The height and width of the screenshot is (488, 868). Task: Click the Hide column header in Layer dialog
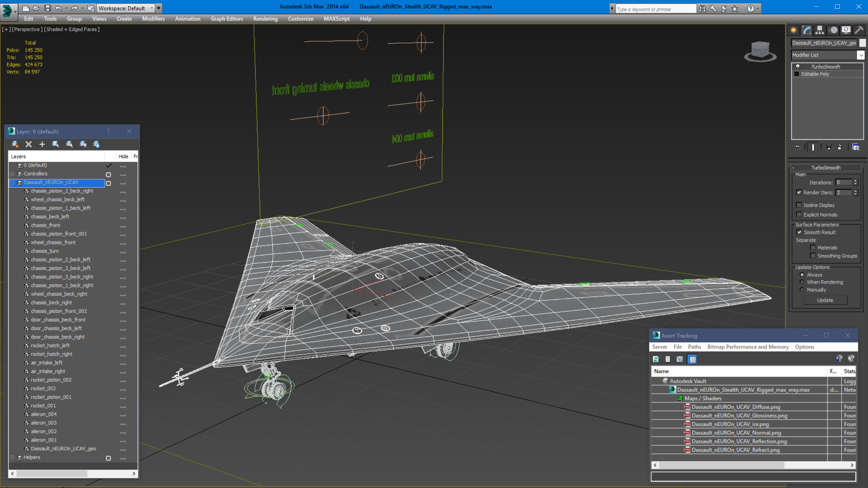(x=123, y=156)
